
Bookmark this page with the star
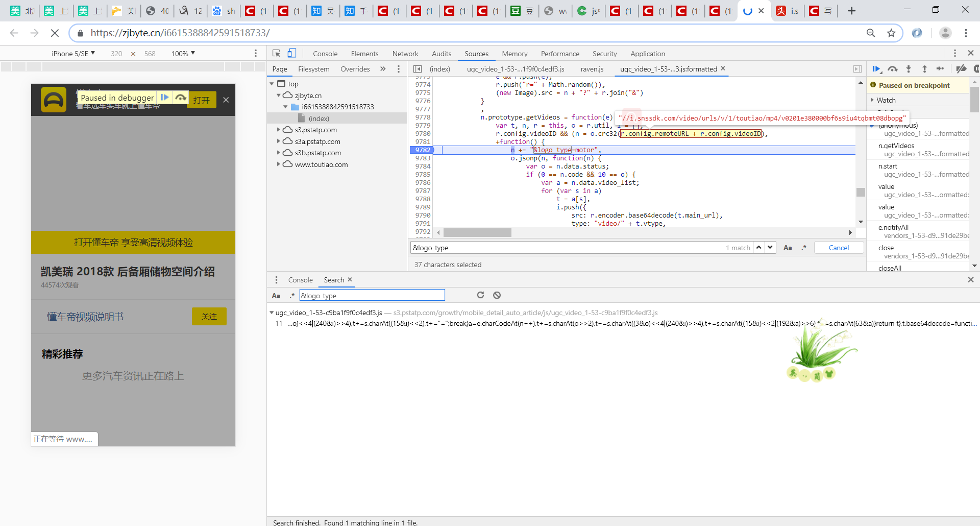(891, 33)
